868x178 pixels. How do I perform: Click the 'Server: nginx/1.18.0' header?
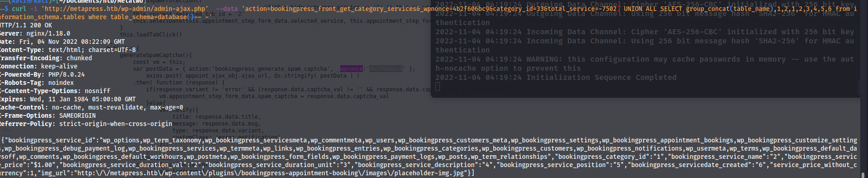[35, 33]
